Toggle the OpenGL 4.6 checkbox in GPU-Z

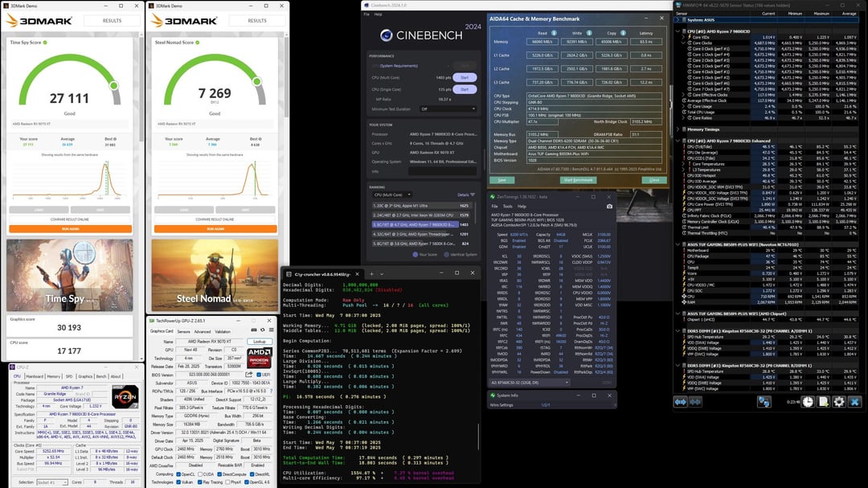pyautogui.click(x=247, y=482)
